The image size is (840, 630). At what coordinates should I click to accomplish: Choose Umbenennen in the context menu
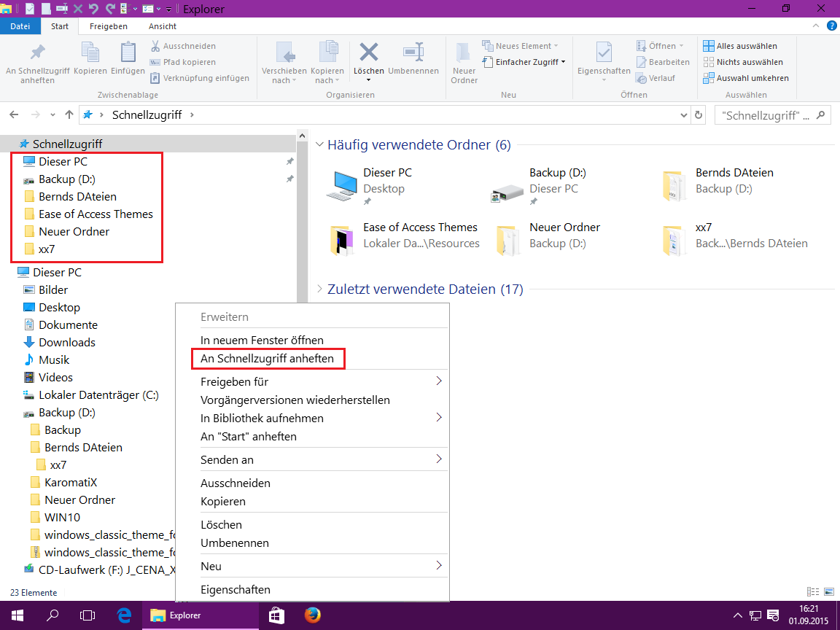[x=235, y=542]
